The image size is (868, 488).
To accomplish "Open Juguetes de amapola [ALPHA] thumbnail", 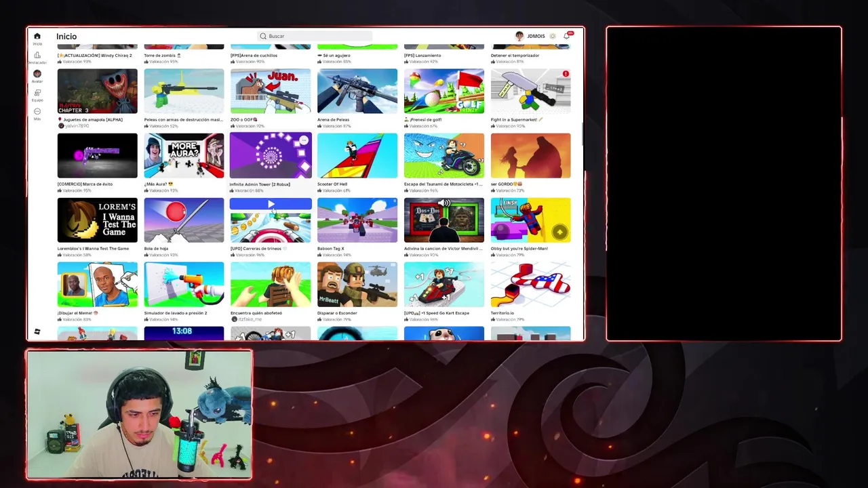I will coord(97,91).
